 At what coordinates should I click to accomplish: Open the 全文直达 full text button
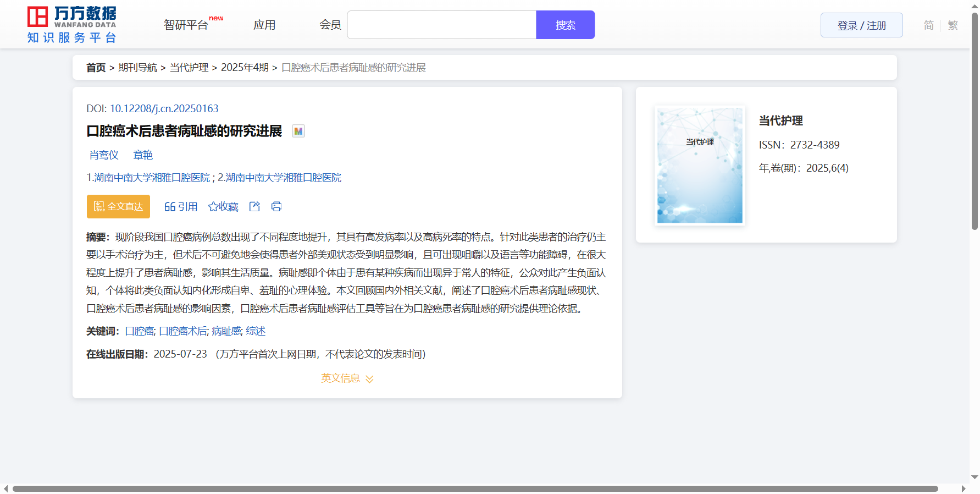118,206
